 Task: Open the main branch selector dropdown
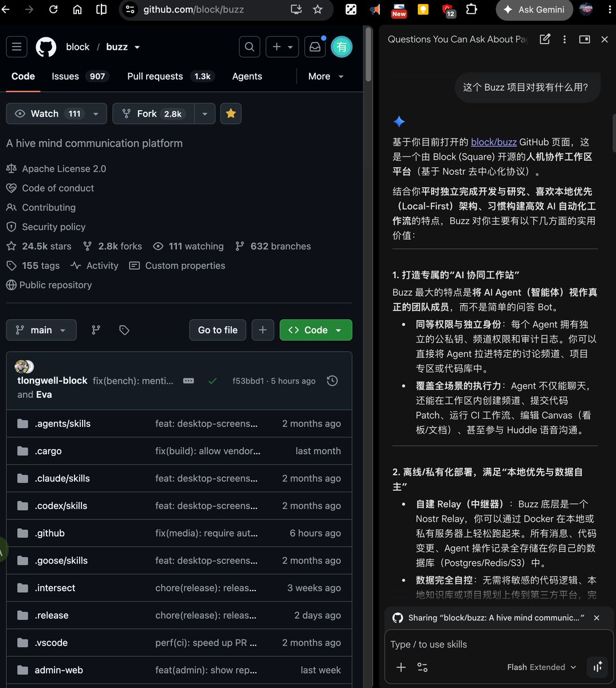click(x=41, y=330)
